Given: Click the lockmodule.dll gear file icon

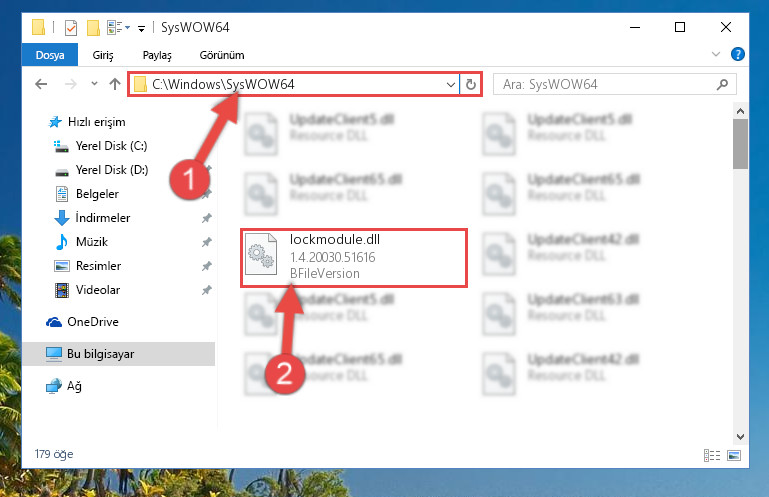Looking at the screenshot, I should [x=261, y=254].
